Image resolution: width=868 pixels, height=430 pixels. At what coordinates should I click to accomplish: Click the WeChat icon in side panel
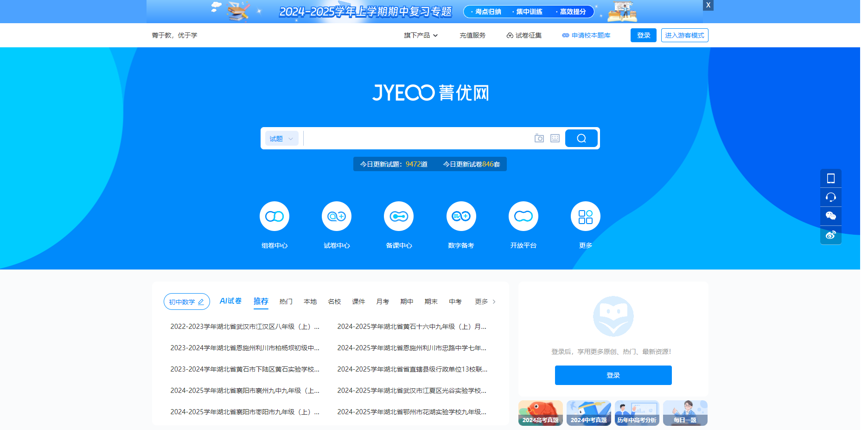831,216
